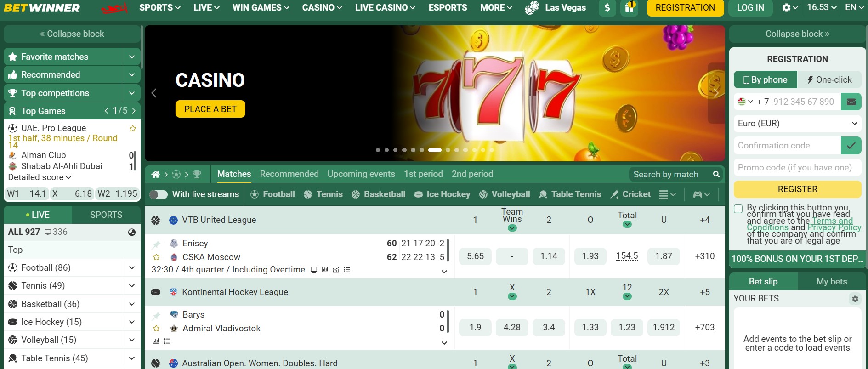
Task: Add UAE Pro League to favorites star
Action: click(x=133, y=128)
